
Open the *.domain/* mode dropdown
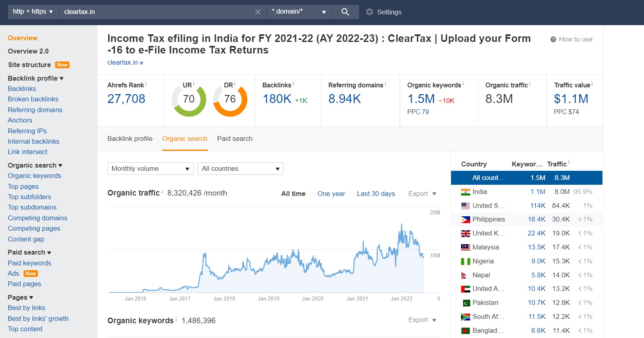299,12
